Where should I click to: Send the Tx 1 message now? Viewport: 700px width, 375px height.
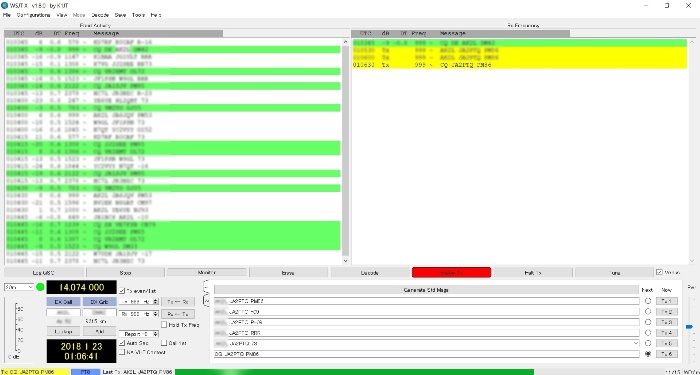tap(667, 301)
